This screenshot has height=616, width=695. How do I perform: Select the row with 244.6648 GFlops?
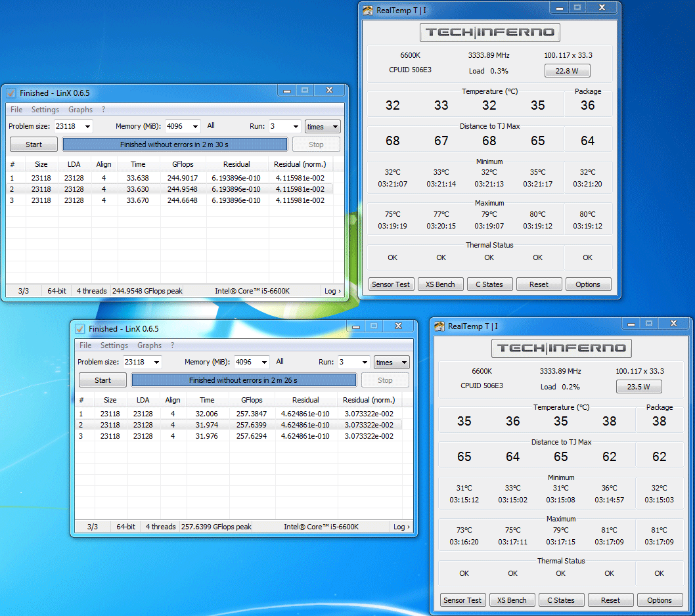tap(169, 200)
